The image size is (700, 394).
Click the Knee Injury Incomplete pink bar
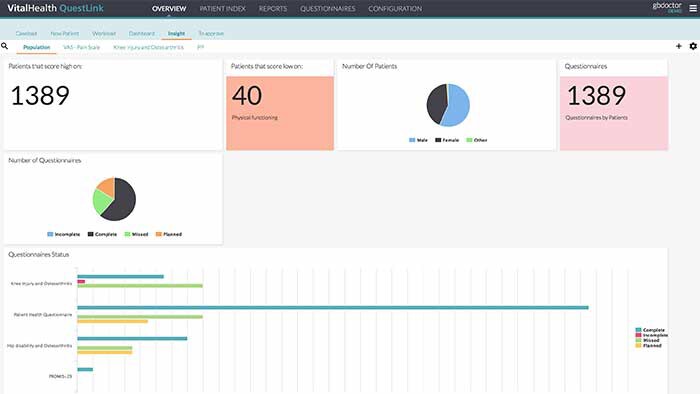click(81, 282)
